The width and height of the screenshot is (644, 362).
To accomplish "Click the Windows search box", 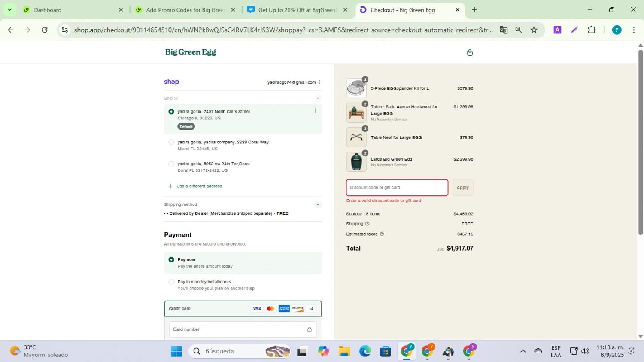I will tap(239, 351).
